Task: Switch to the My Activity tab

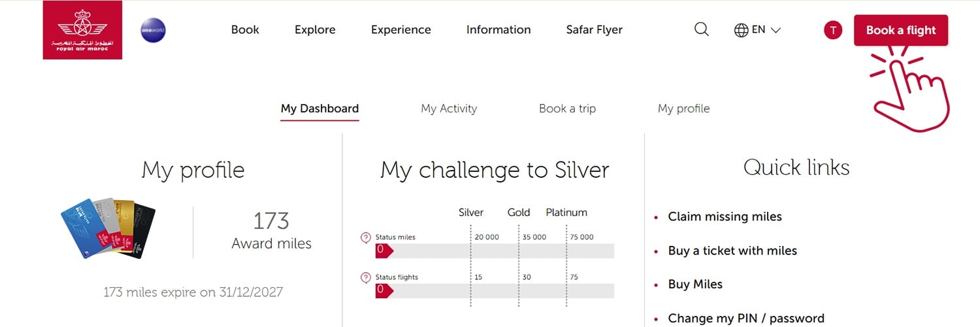Action: point(449,109)
